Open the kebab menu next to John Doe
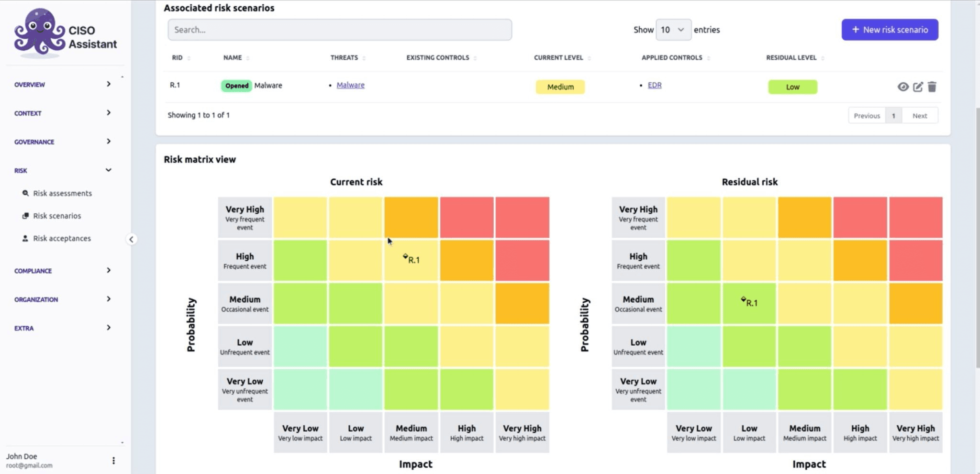This screenshot has height=474, width=980. pyautogui.click(x=113, y=460)
